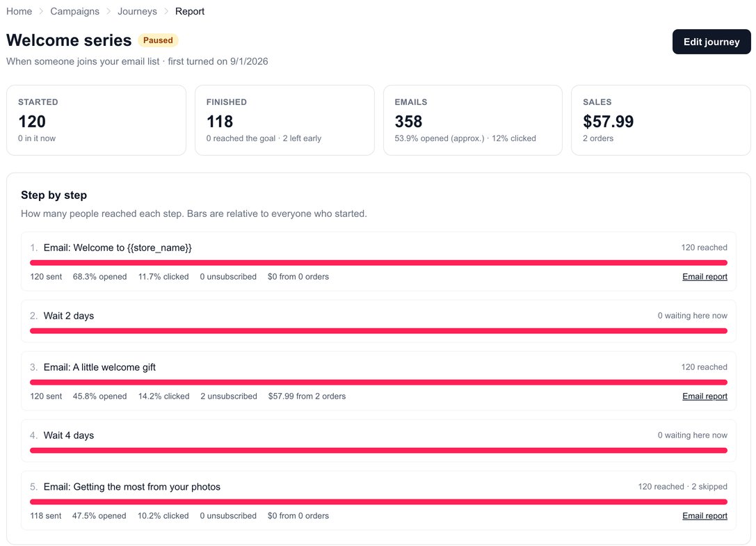Click '68.3% opened' in step 1
This screenshot has width=756, height=546.
click(x=100, y=276)
